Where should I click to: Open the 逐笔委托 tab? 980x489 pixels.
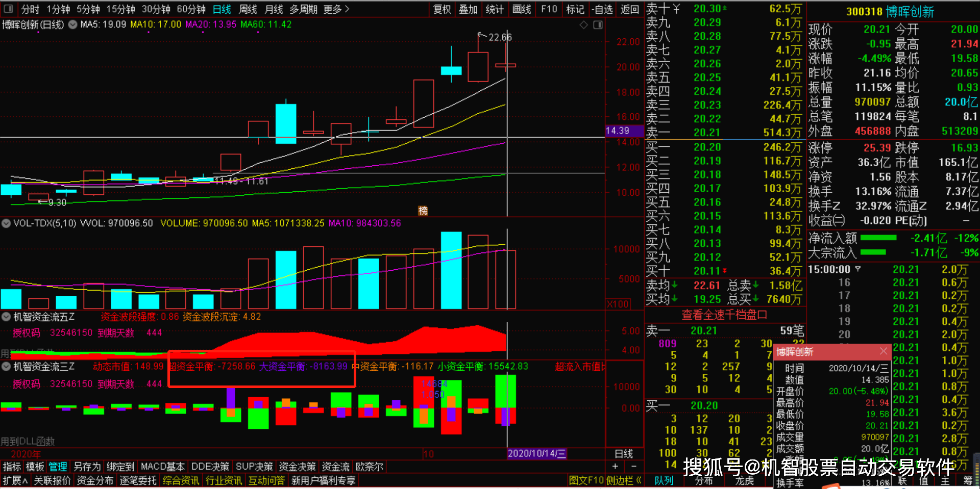[x=138, y=480]
